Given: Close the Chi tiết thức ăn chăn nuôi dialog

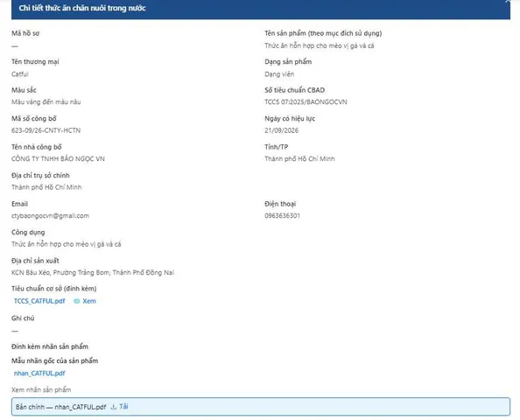Looking at the screenshot, I should tap(508, 2).
